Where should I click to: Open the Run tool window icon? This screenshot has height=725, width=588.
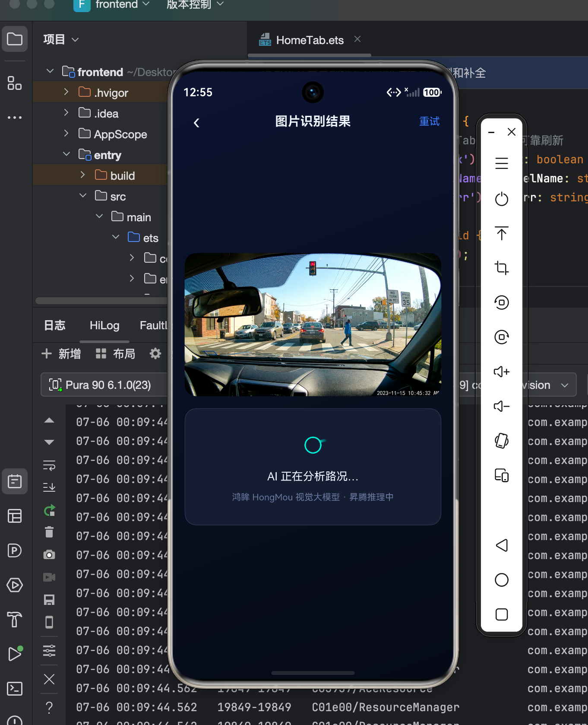(x=15, y=654)
